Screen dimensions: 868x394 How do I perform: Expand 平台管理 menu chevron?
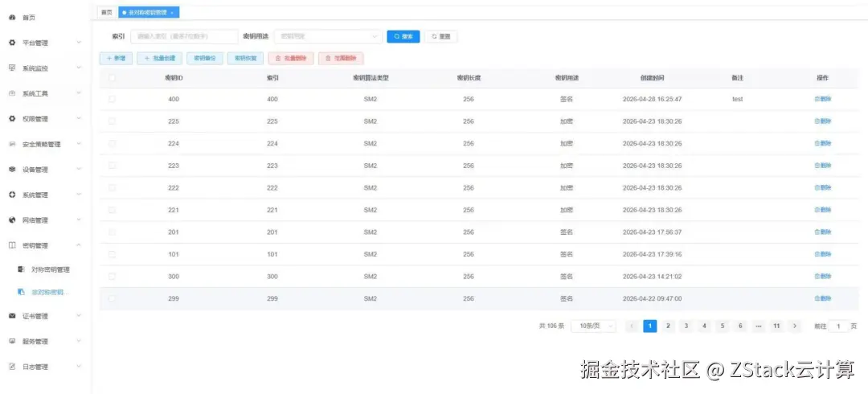coord(79,43)
